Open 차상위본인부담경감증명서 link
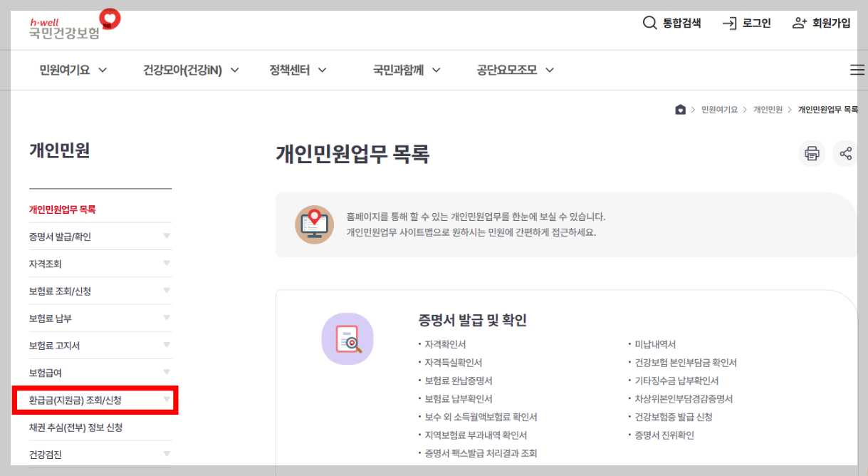The image size is (868, 476). coord(684,399)
